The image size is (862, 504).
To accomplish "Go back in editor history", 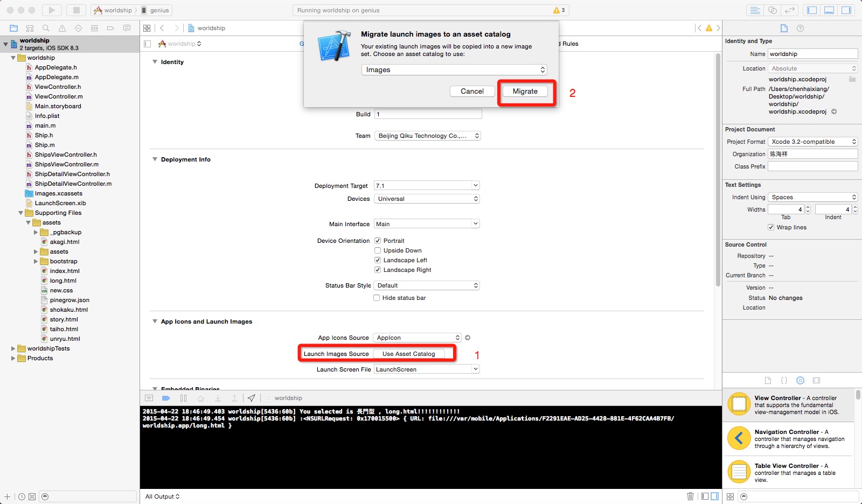I will 162,28.
